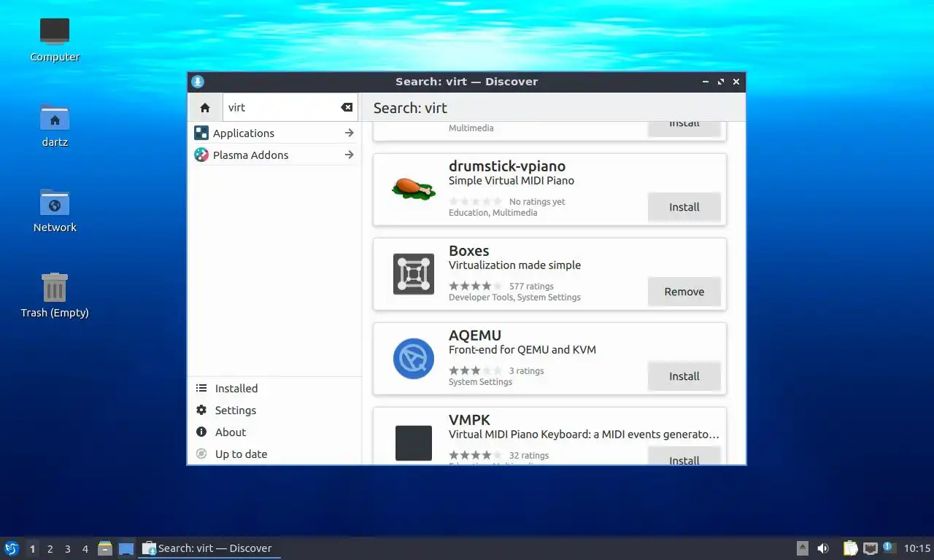
Task: Open Discover Settings
Action: [x=274, y=410]
